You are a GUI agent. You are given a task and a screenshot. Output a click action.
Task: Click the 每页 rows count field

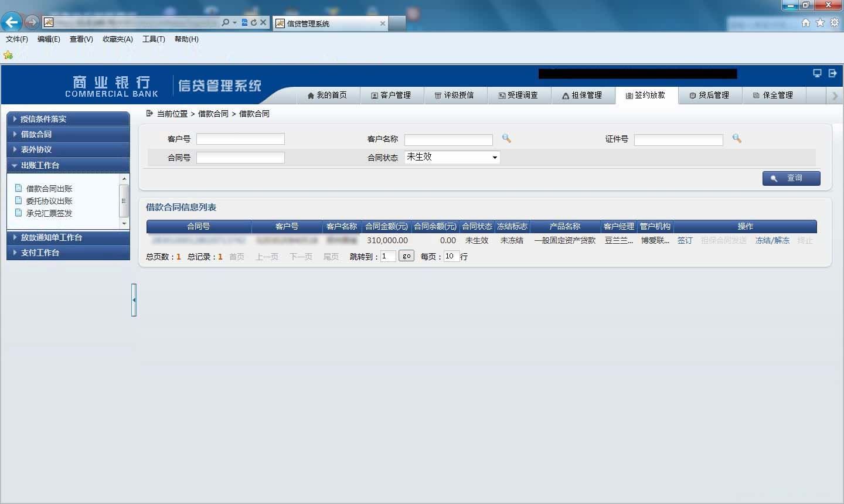(451, 256)
